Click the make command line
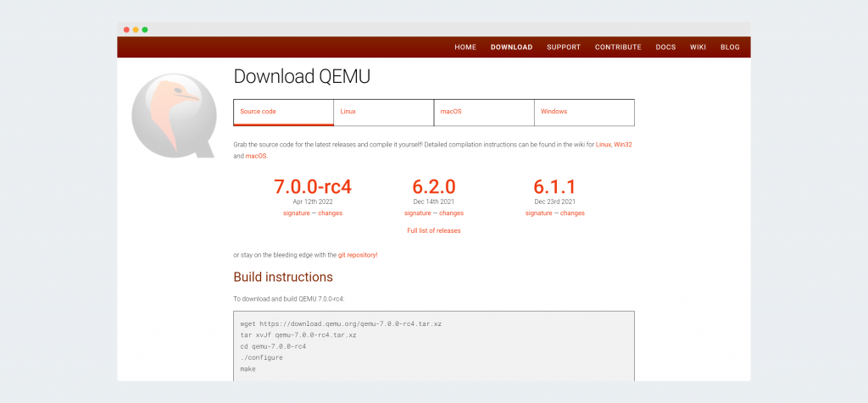 coord(248,369)
